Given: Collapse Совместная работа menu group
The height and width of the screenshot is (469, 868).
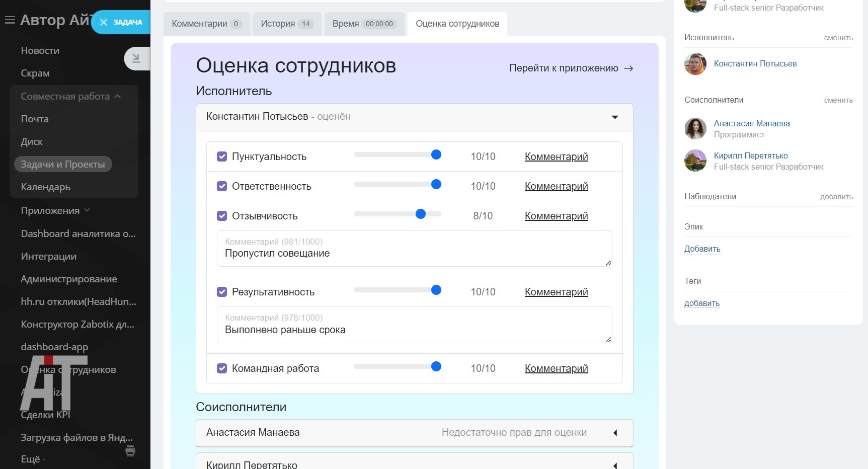Looking at the screenshot, I should click(x=118, y=96).
